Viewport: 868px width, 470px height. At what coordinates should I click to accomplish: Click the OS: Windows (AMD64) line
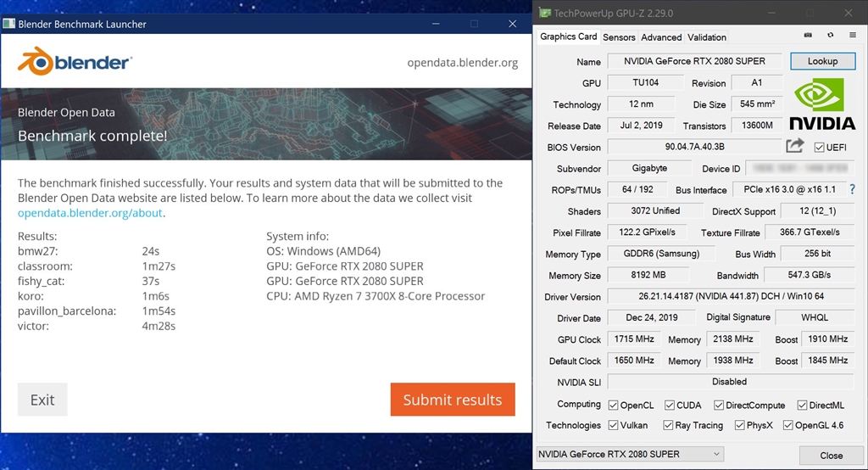click(323, 251)
